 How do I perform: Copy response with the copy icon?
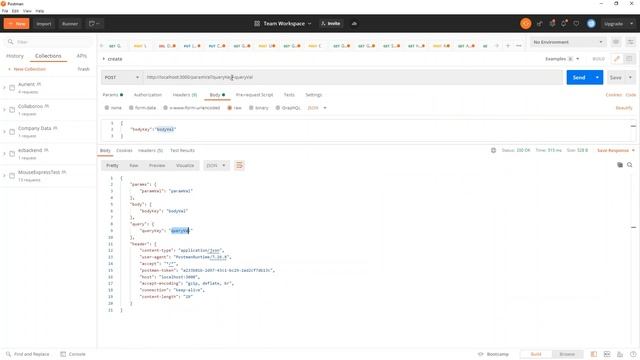click(620, 165)
